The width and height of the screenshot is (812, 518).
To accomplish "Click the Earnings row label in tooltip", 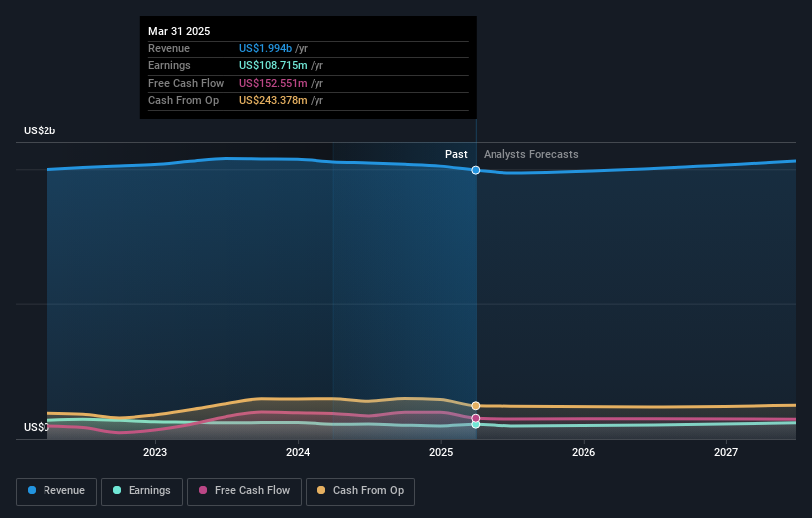I will click(x=169, y=65).
